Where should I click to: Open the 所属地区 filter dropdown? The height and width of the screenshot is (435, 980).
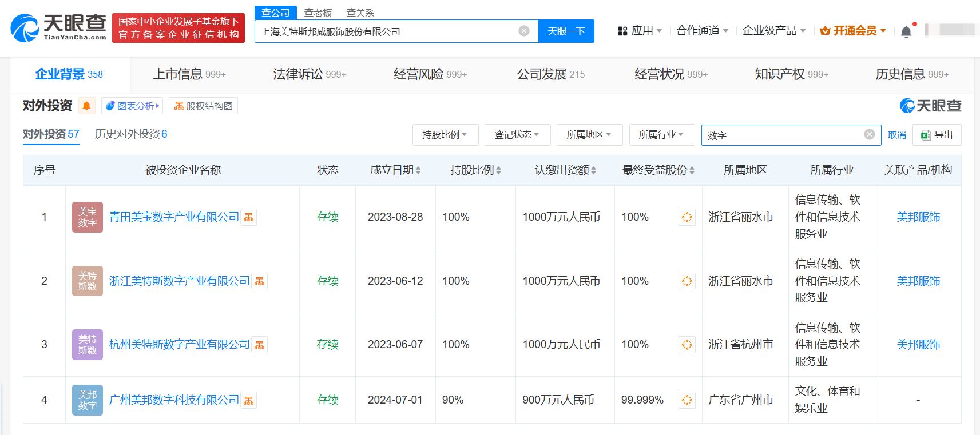click(589, 135)
